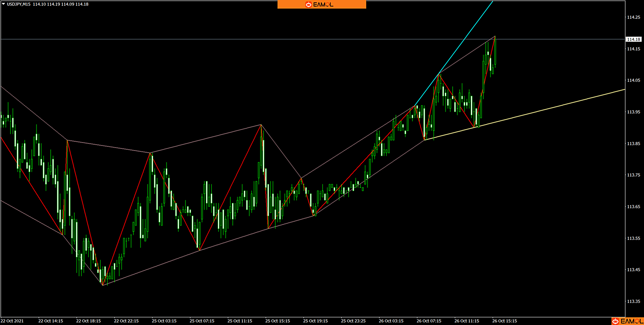Screen dimensions: 644x325
Task: Click the USDJPY,M15 symbol label
Action: [x=18, y=4]
